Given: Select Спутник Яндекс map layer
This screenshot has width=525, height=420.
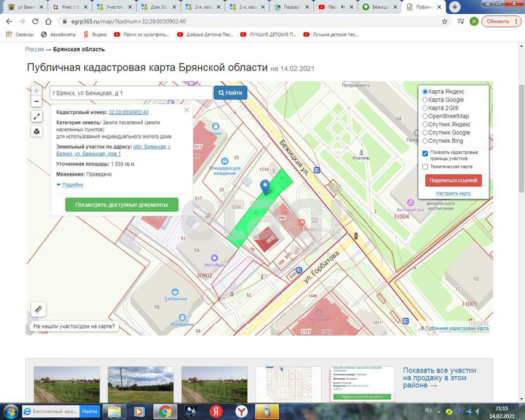Looking at the screenshot, I should click(x=425, y=125).
